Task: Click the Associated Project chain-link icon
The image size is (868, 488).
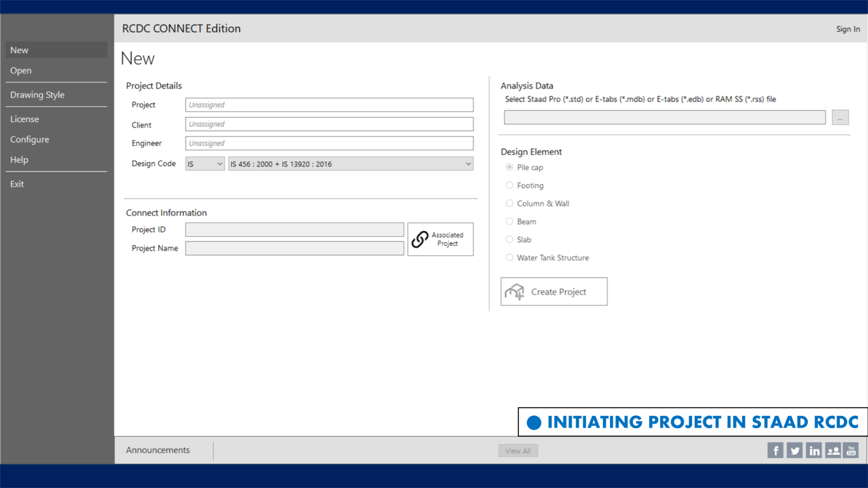Action: coord(420,239)
